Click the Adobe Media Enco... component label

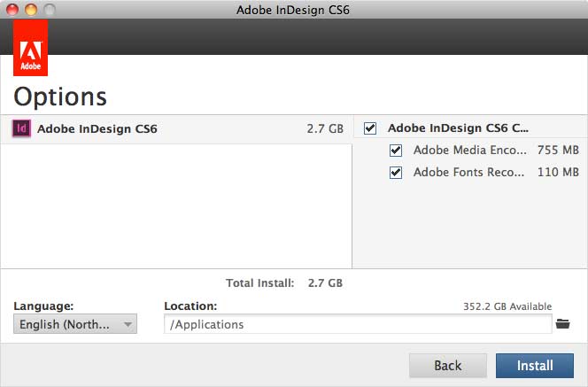[x=470, y=150]
